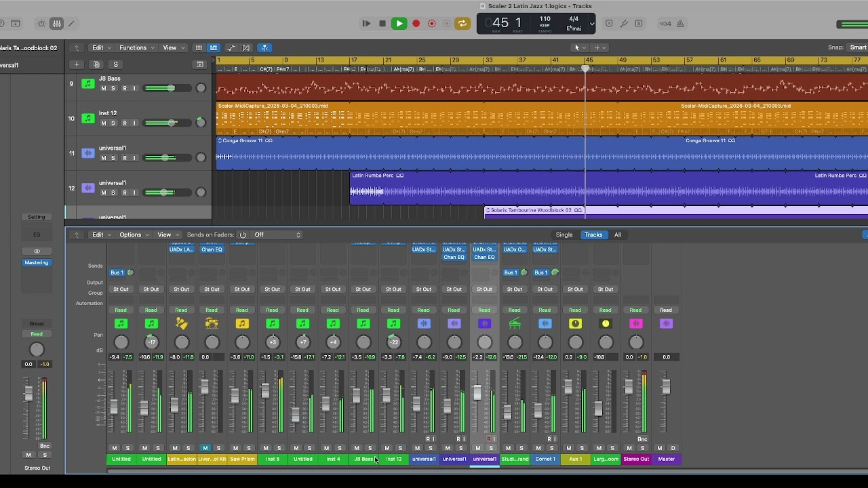Click the Dim D button on Master strip
This screenshot has width=868, height=488.
[x=673, y=448]
